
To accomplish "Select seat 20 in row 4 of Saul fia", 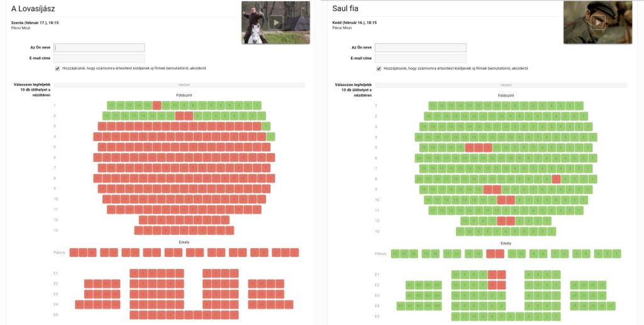I will point(419,137).
